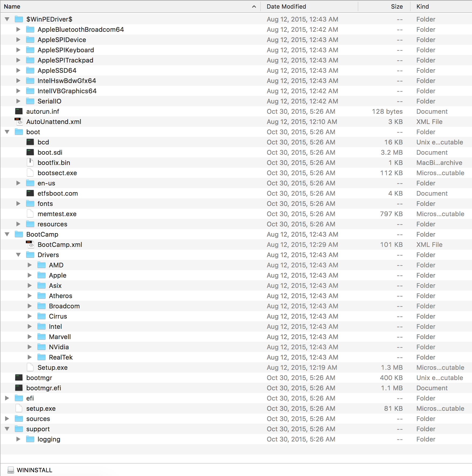Viewport: 472px width, 476px height.
Task: Click the 128 bytes size value
Action: click(x=387, y=111)
